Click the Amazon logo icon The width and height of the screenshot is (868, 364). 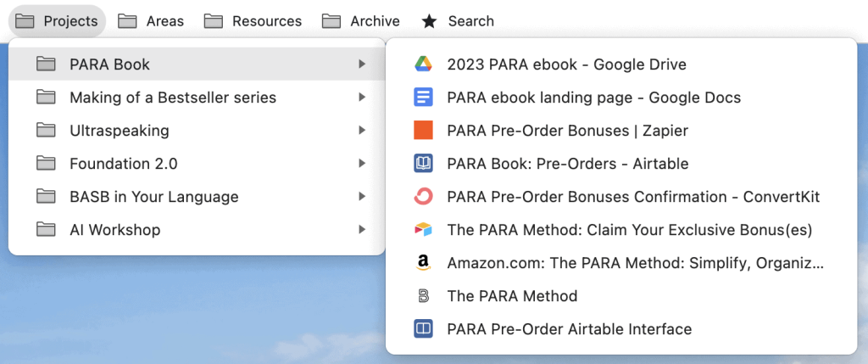[423, 263]
